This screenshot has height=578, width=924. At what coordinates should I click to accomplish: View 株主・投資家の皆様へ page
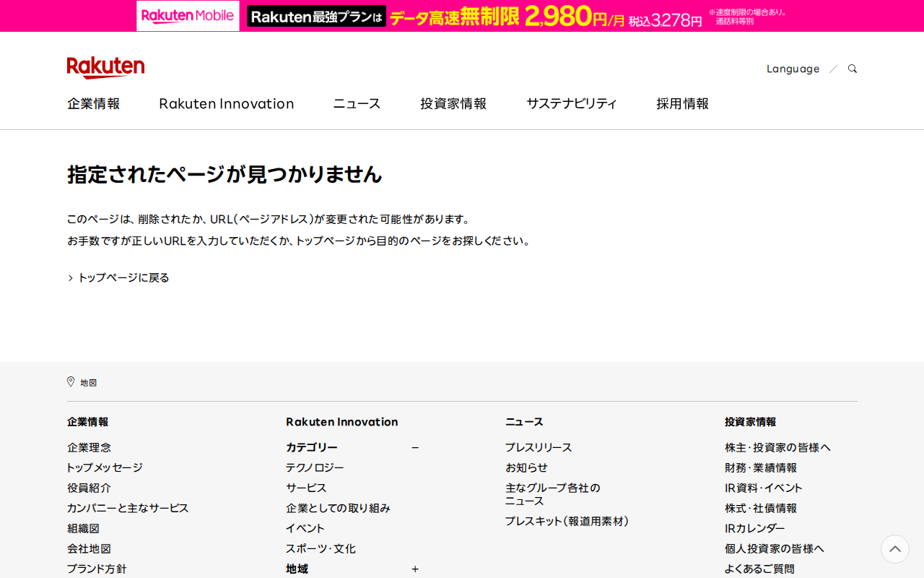(777, 447)
